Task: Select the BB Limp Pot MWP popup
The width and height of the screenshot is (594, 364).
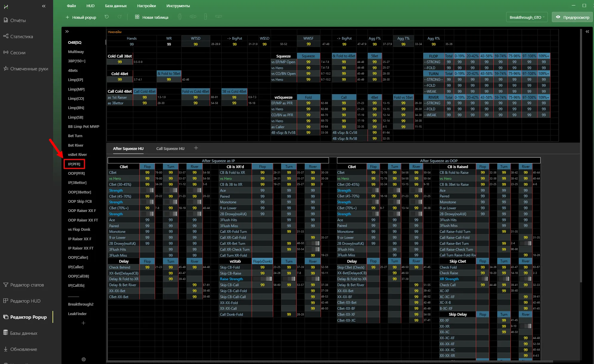Action: [x=84, y=126]
